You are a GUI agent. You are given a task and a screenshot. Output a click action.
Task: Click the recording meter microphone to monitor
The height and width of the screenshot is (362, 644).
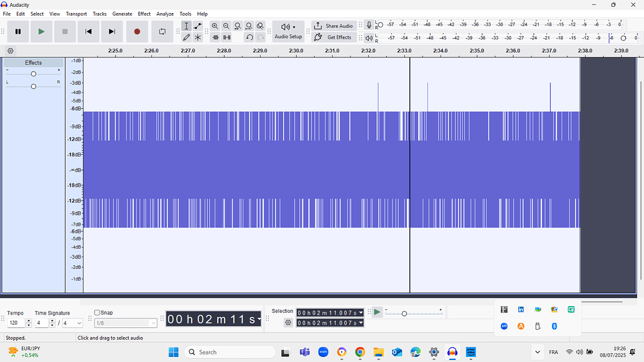tap(368, 25)
